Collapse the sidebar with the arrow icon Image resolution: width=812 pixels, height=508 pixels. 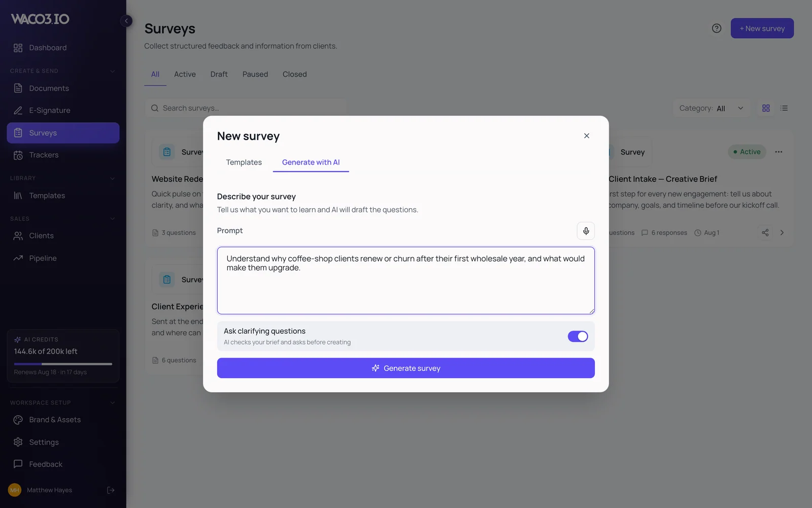click(x=126, y=21)
